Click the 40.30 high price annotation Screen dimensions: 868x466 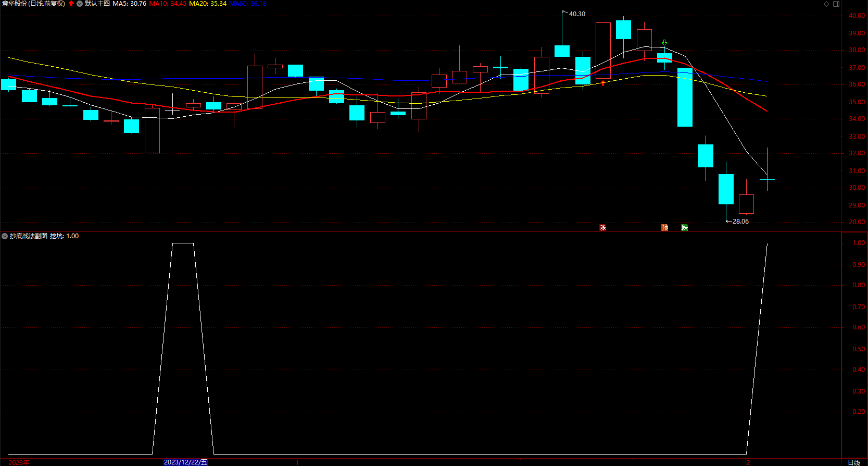pyautogui.click(x=577, y=14)
